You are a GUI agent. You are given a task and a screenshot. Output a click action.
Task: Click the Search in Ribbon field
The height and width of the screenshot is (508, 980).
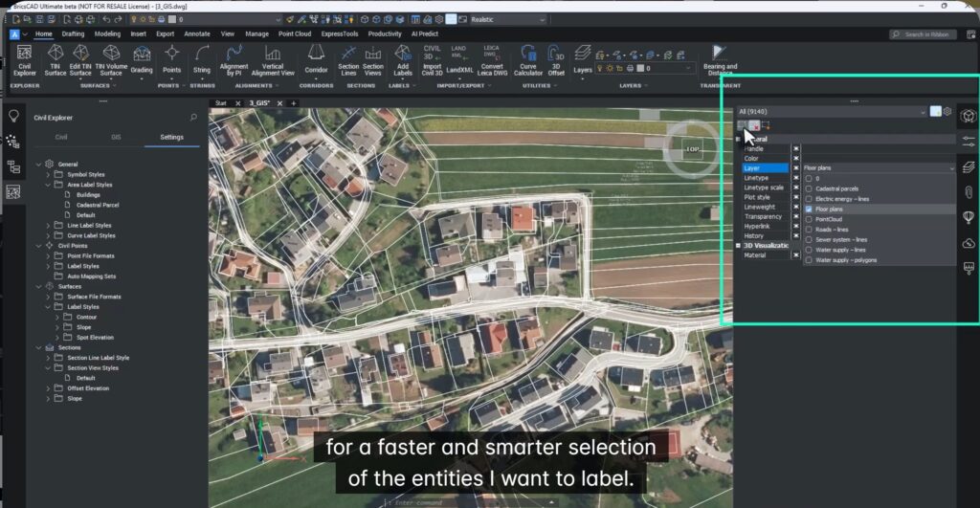923,34
